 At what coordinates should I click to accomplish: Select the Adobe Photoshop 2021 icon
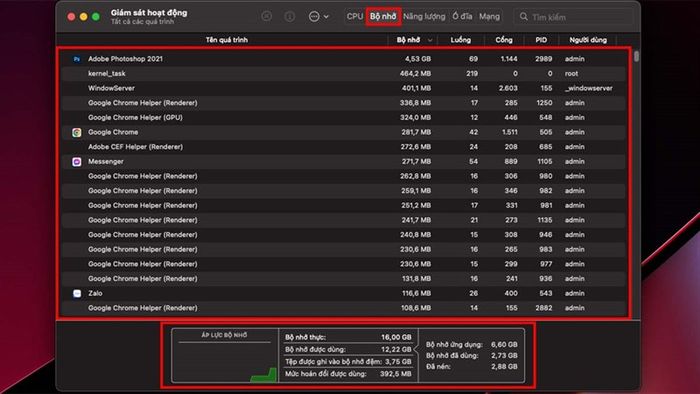pos(77,59)
